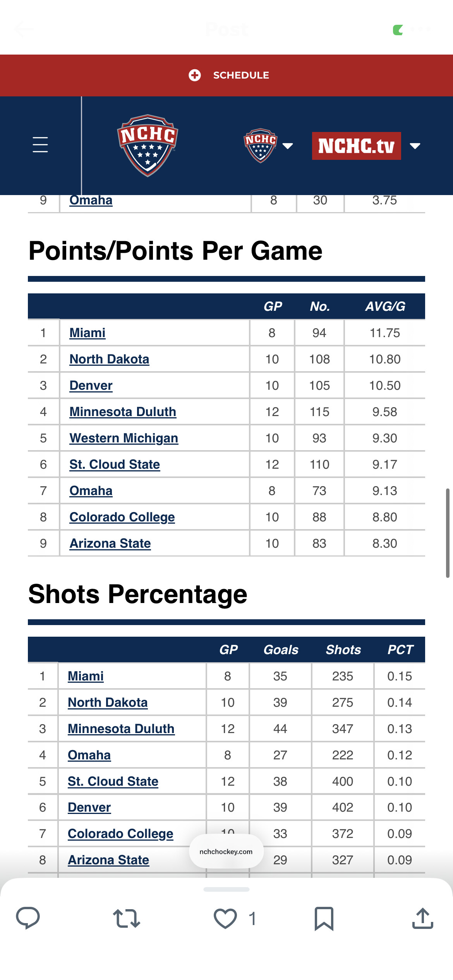Select Western Michigan team link
Screen dimensions: 453x980
124,438
